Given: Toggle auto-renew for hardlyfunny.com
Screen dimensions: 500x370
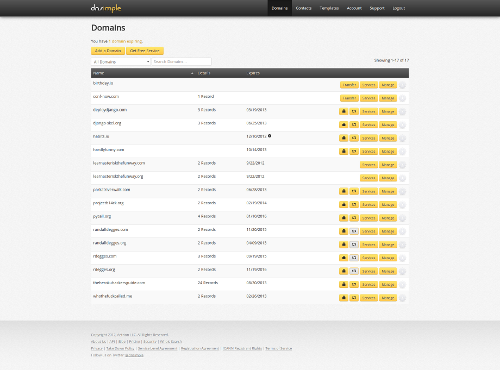Looking at the screenshot, I should 354,151.
